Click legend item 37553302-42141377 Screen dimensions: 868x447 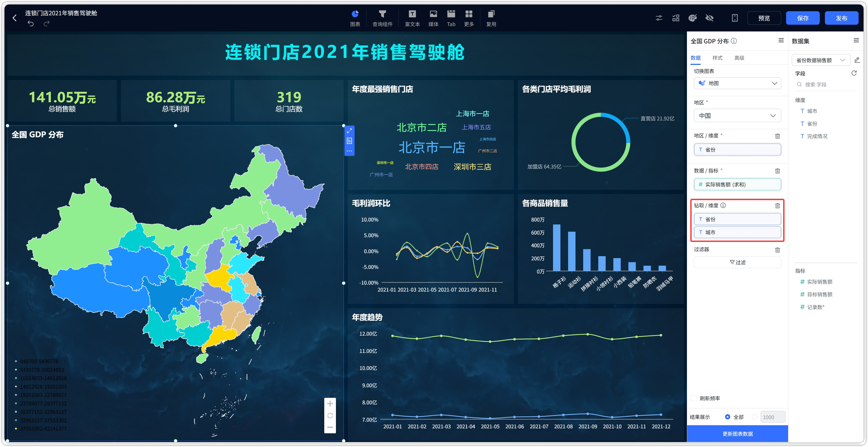(40, 429)
